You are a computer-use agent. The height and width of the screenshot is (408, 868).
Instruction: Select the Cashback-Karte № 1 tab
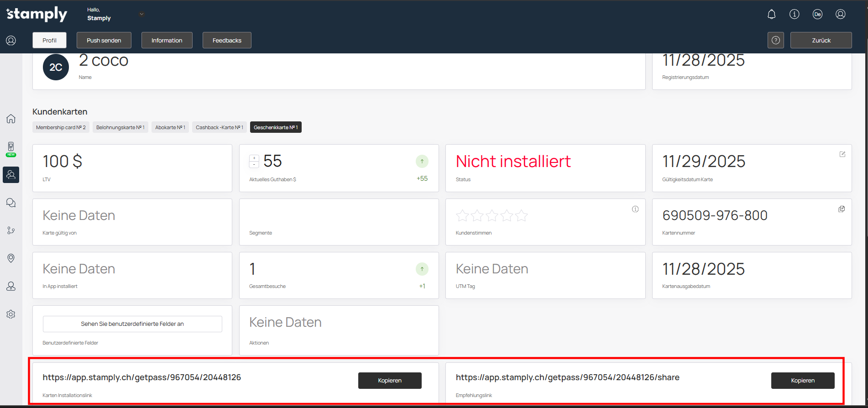[x=219, y=127]
